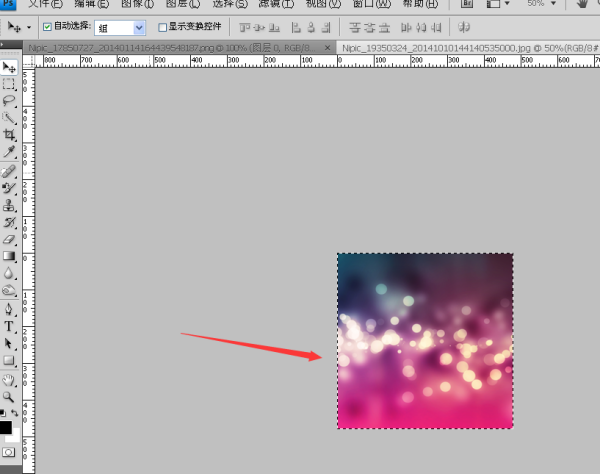Distribute horizontal centers of layers
This screenshot has height=474, width=600.
click(421, 28)
